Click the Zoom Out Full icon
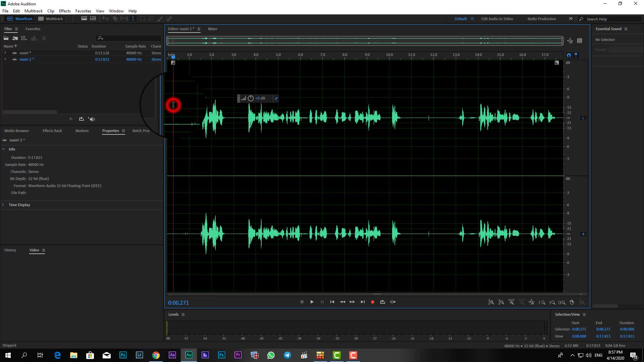 (531, 302)
